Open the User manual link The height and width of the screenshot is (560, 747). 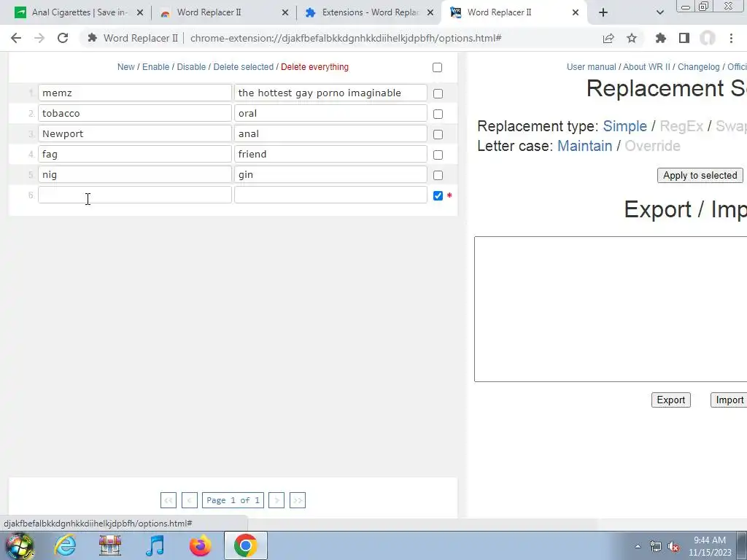pyautogui.click(x=591, y=67)
